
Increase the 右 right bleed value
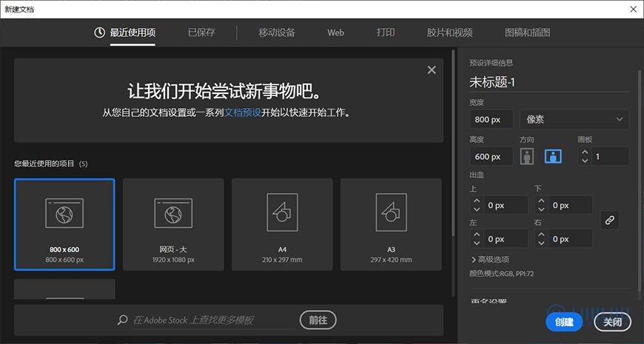(x=541, y=235)
